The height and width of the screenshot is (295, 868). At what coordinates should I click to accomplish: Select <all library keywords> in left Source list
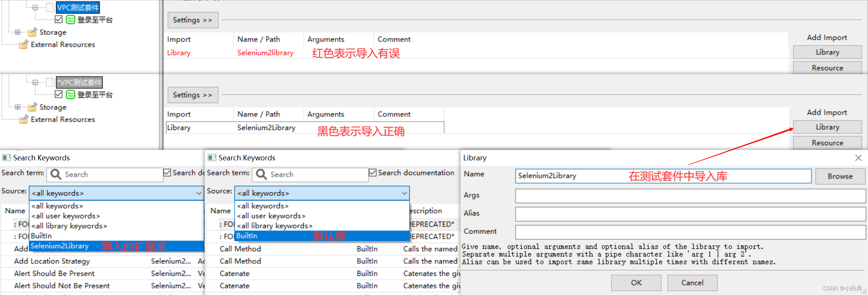coord(117,226)
